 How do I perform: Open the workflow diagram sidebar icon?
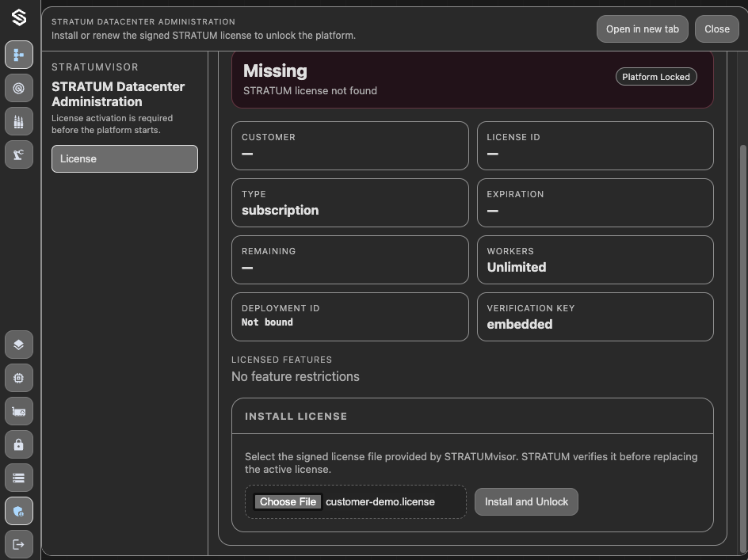[19, 55]
